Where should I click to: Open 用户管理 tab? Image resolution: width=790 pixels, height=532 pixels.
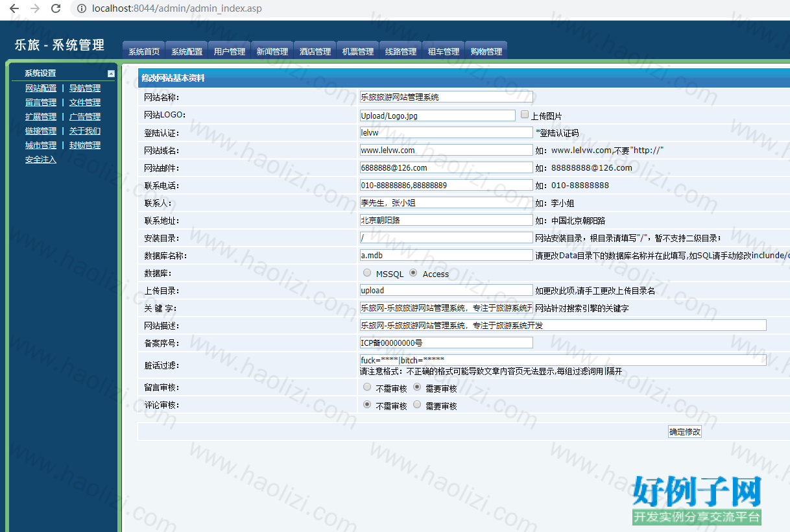tap(230, 51)
